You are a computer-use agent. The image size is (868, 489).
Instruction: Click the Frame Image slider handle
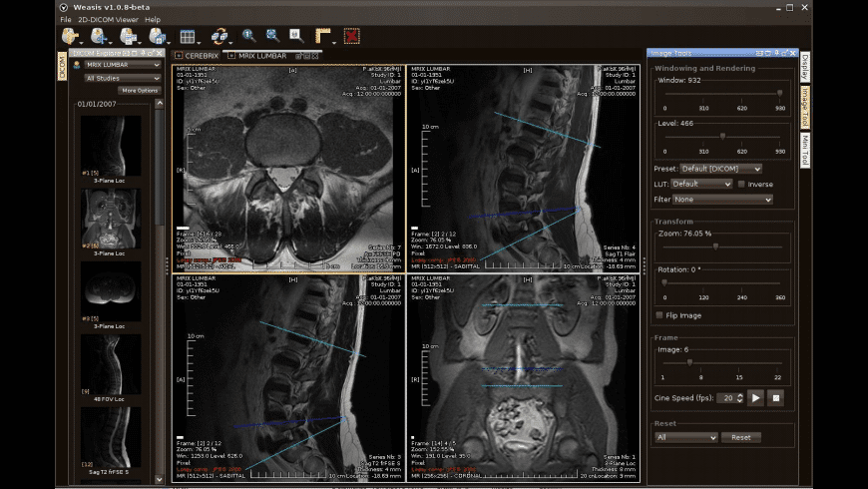(689, 362)
